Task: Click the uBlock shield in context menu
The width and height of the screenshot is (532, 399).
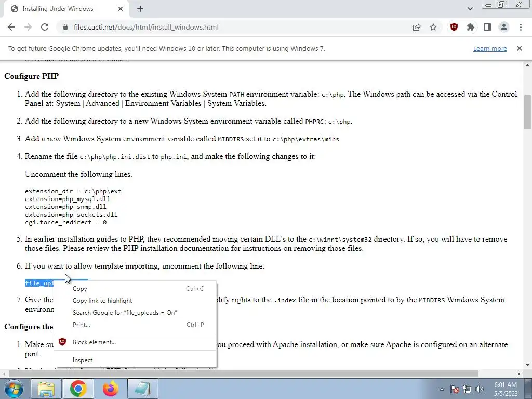Action: (x=62, y=342)
